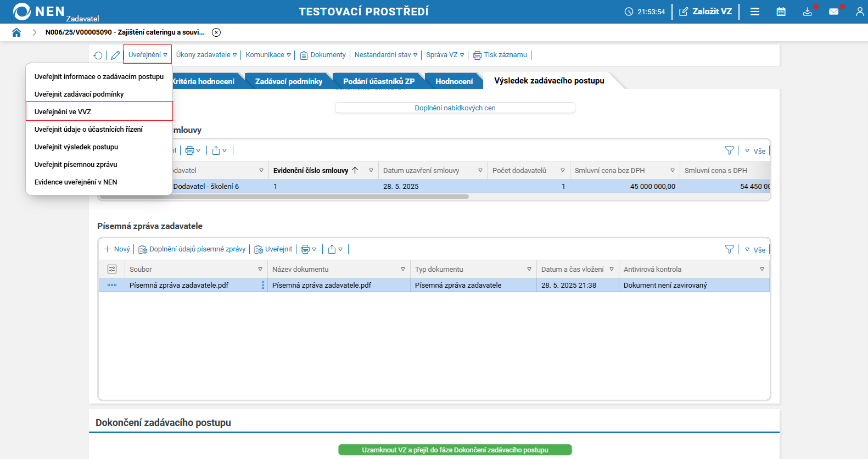This screenshot has height=459, width=868.
Task: Open the Soubor column dropdown arrow
Action: pyautogui.click(x=260, y=270)
